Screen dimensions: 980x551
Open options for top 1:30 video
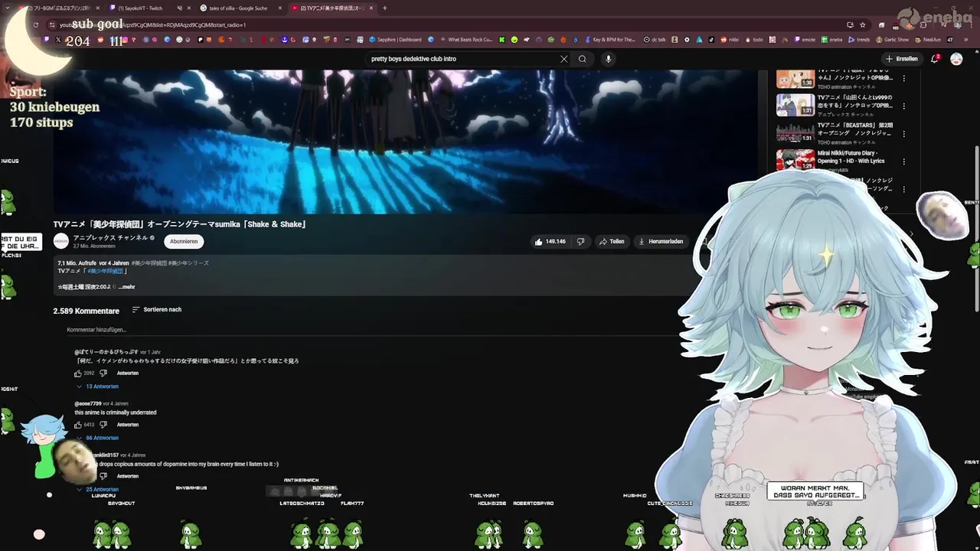click(x=903, y=79)
